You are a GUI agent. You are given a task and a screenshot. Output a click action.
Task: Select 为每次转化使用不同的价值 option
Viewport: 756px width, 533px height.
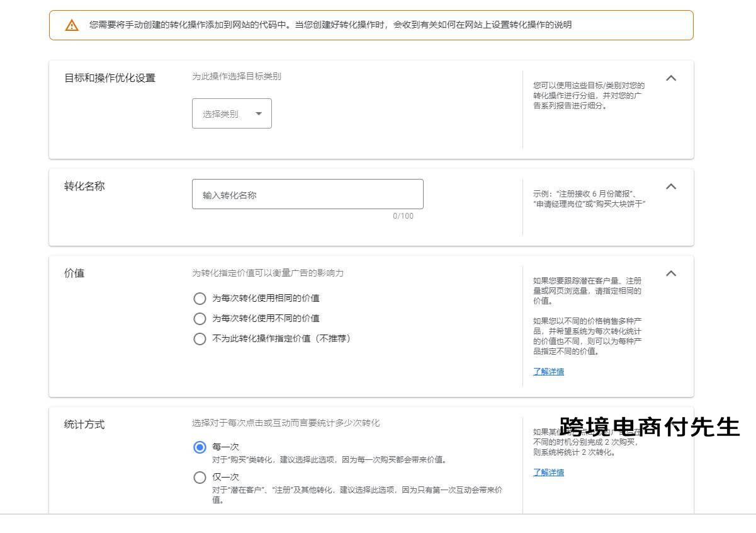coord(200,319)
